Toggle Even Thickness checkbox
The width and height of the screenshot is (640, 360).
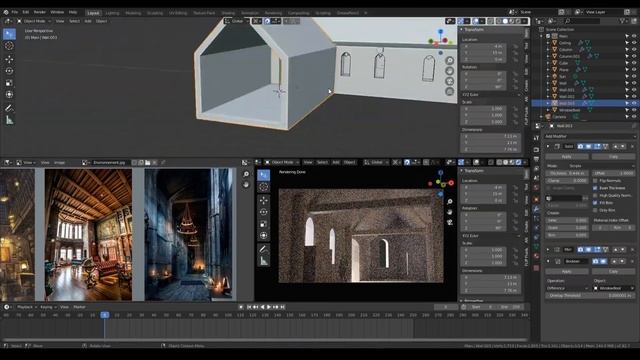point(595,188)
